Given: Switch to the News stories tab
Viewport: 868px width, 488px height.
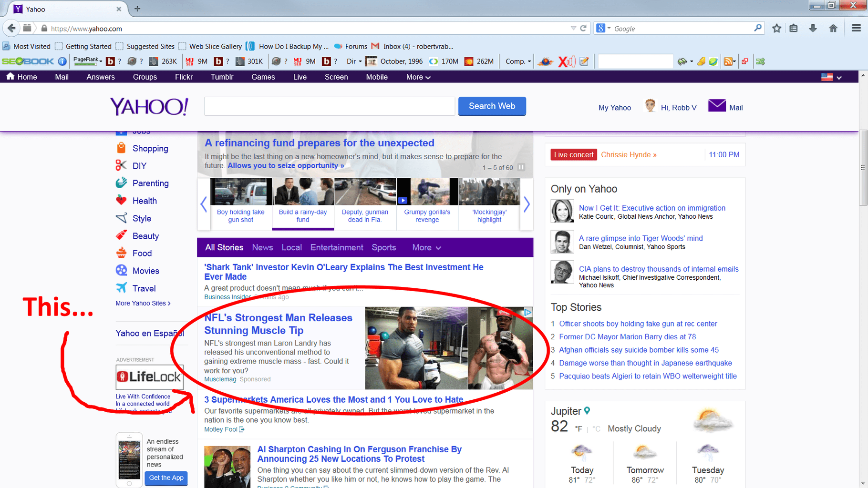Looking at the screenshot, I should point(262,247).
